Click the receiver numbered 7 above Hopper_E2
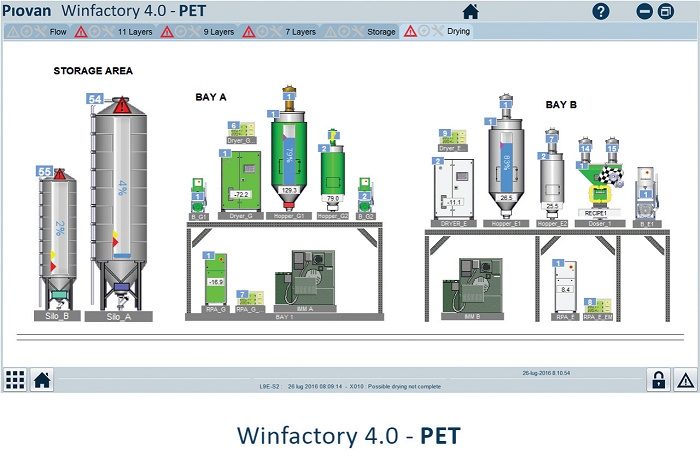700x458 pixels. pos(552,139)
